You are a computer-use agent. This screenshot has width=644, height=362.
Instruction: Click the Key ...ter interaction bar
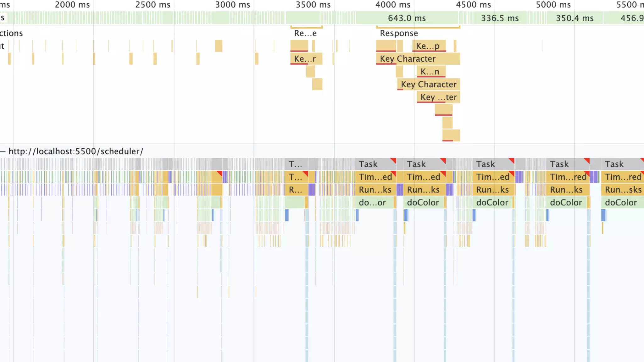pos(438,97)
